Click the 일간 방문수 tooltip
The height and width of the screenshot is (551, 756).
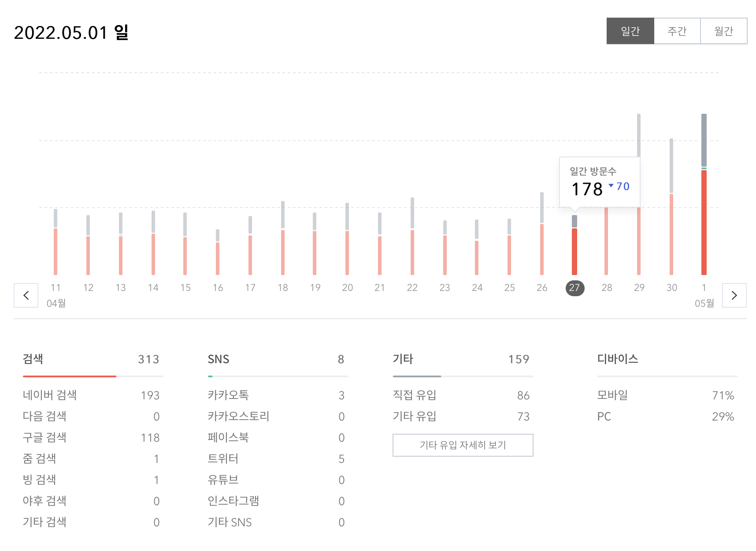pyautogui.click(x=600, y=181)
